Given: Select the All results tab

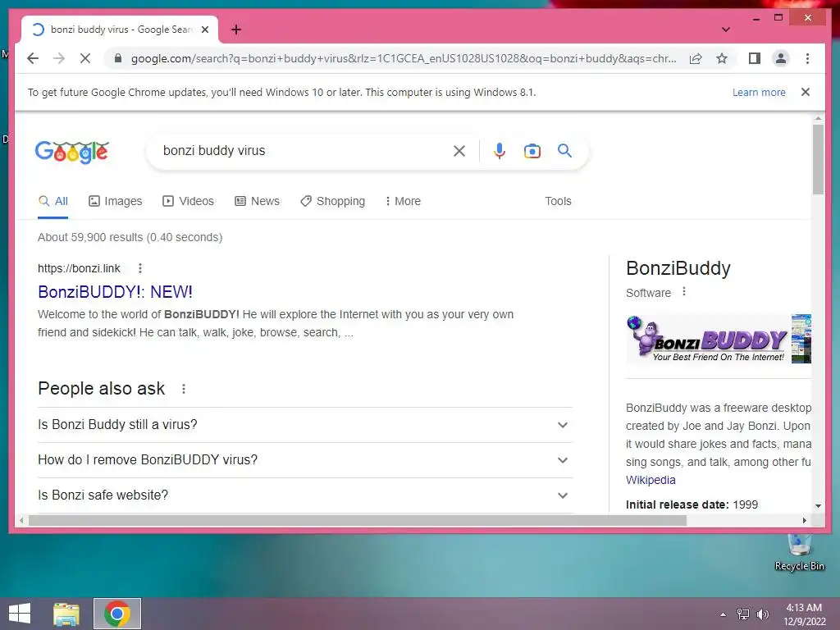Looking at the screenshot, I should pos(53,201).
